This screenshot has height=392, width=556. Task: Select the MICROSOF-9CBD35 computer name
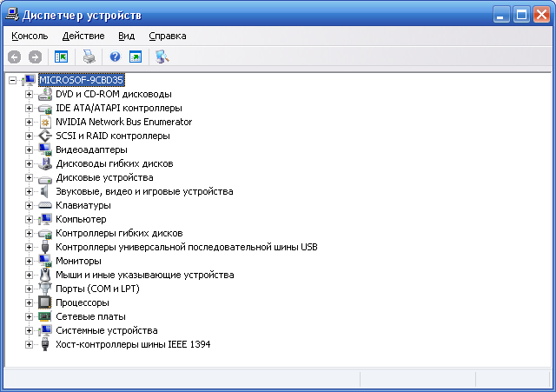[x=81, y=80]
